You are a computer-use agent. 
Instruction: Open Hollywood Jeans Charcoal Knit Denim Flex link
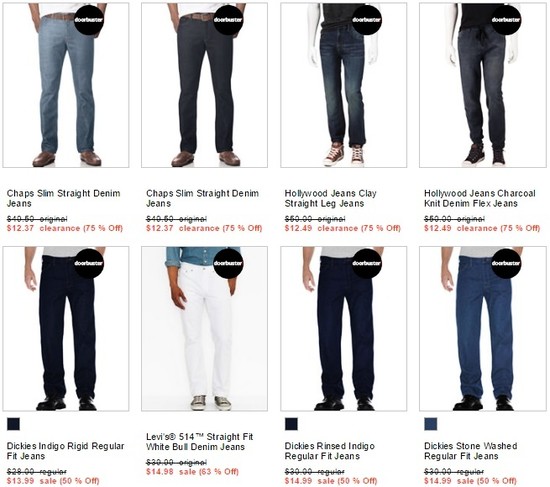click(479, 198)
